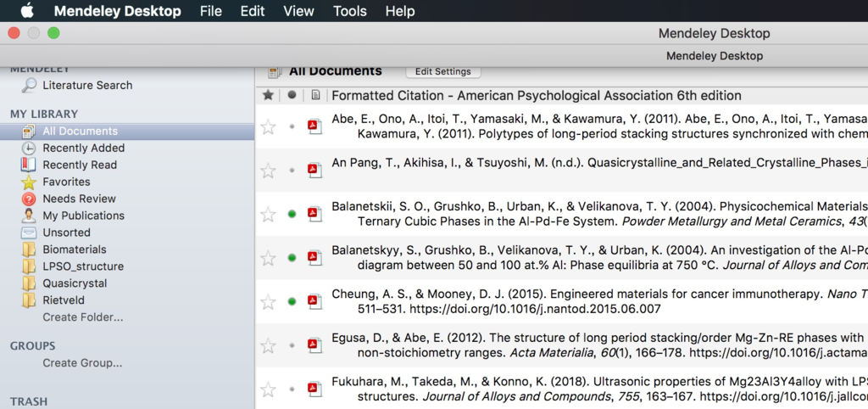Open the Help menu

pos(400,11)
